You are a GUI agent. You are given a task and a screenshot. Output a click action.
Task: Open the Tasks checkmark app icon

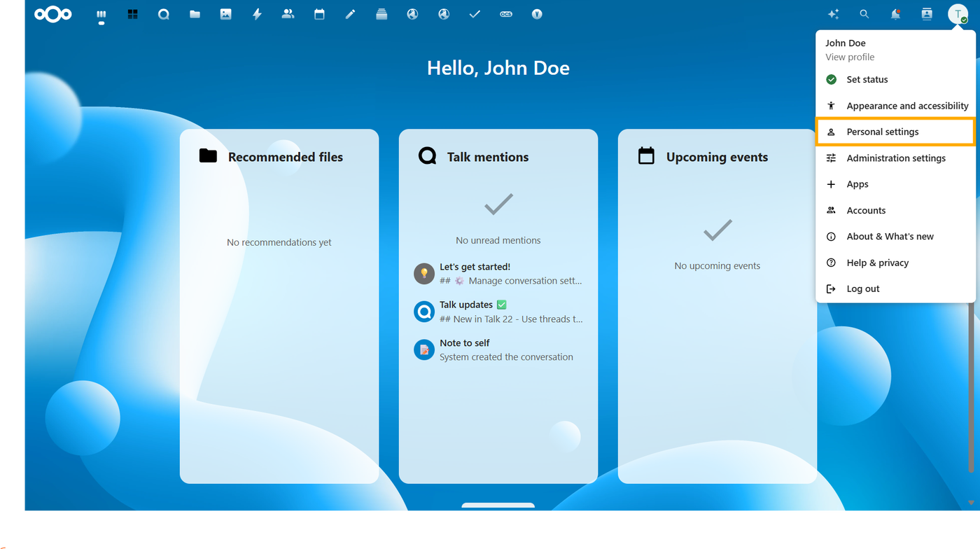(475, 14)
